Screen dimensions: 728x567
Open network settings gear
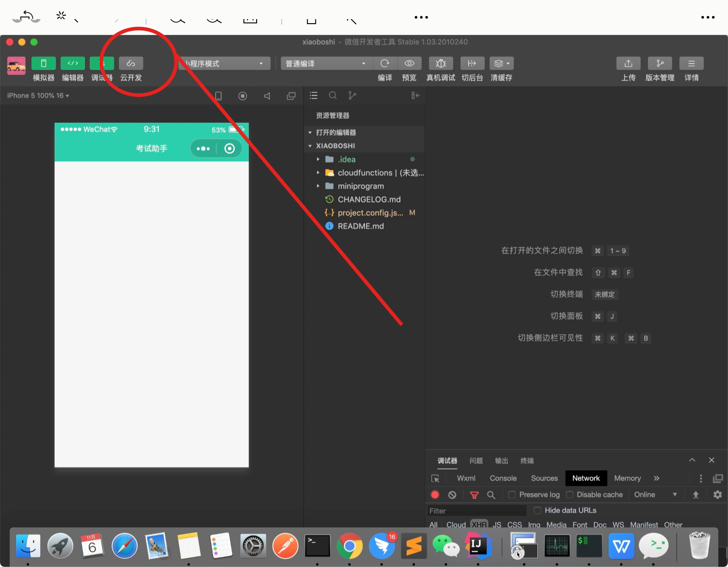coord(718,495)
